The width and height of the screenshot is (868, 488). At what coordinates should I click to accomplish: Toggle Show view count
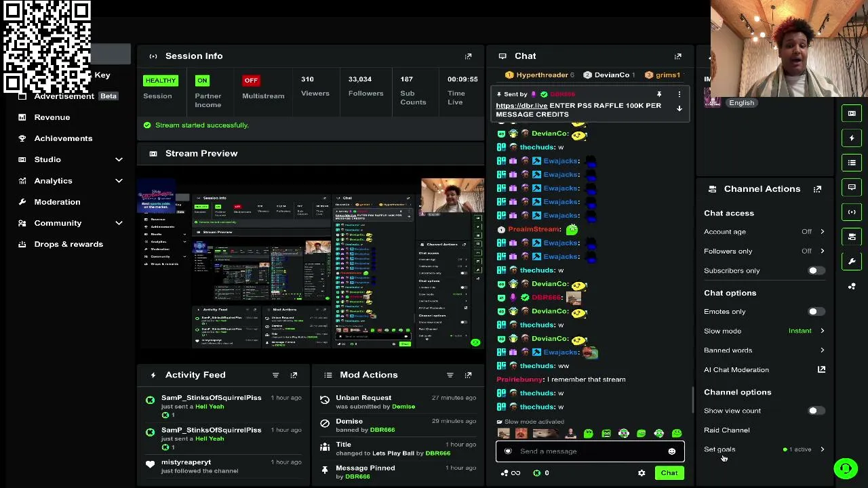tap(816, 411)
